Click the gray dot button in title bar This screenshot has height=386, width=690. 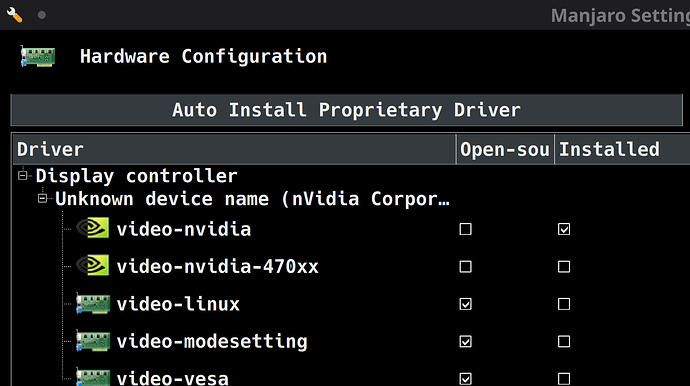42,15
